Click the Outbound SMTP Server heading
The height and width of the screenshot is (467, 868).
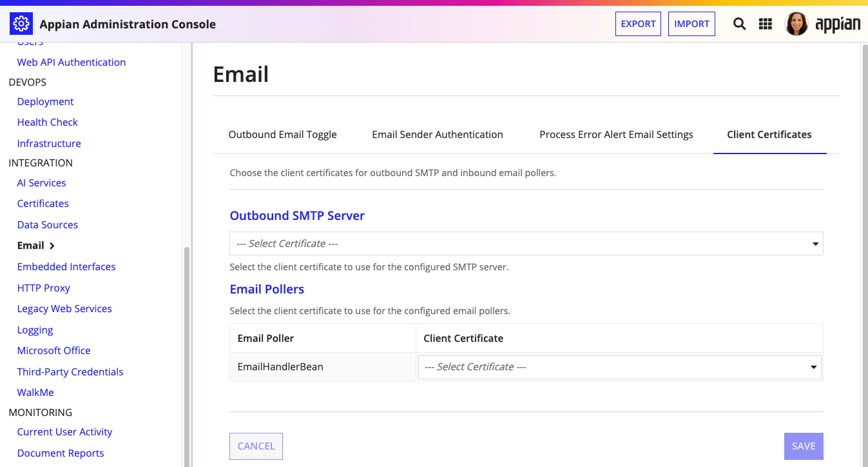click(x=297, y=215)
